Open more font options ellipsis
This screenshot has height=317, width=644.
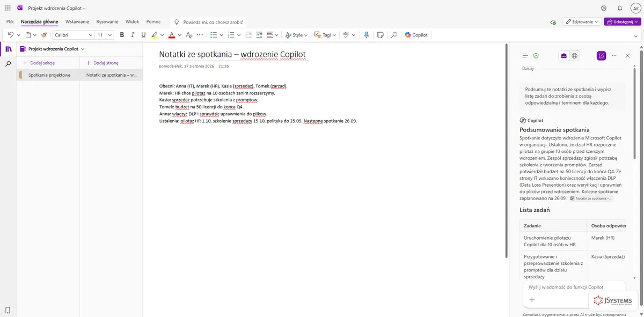[200, 35]
